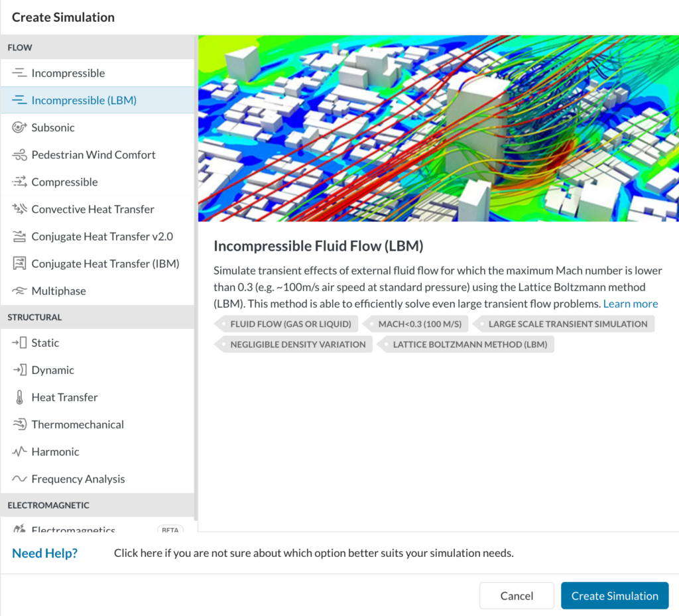Click the Static structural analysis icon

pos(19,343)
